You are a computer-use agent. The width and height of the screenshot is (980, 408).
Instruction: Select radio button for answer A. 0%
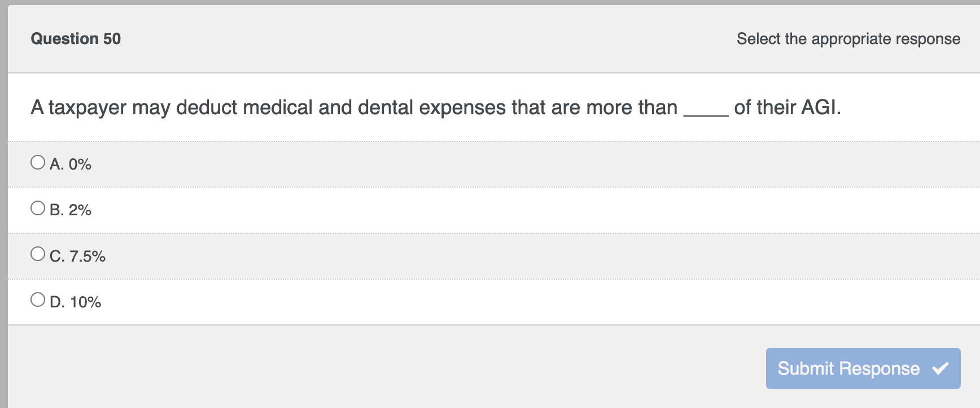coord(37,161)
